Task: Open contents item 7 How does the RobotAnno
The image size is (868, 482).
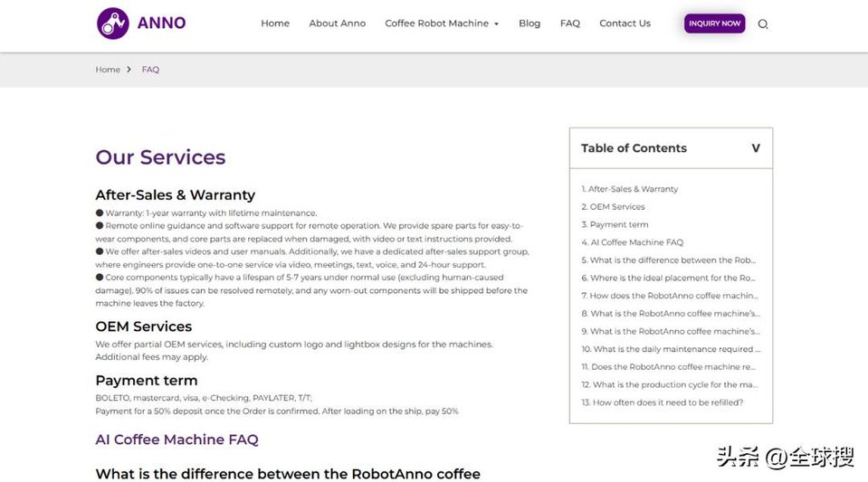Action: click(670, 295)
